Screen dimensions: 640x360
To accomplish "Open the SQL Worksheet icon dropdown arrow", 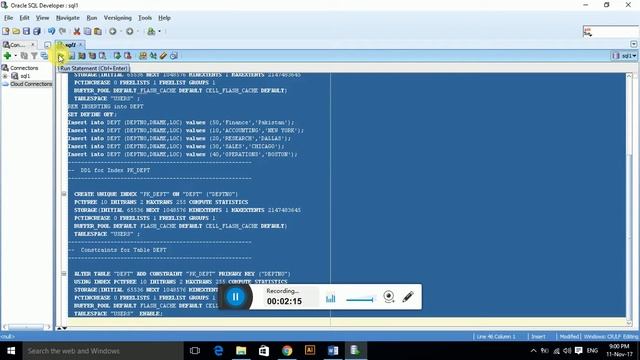I will [x=159, y=31].
